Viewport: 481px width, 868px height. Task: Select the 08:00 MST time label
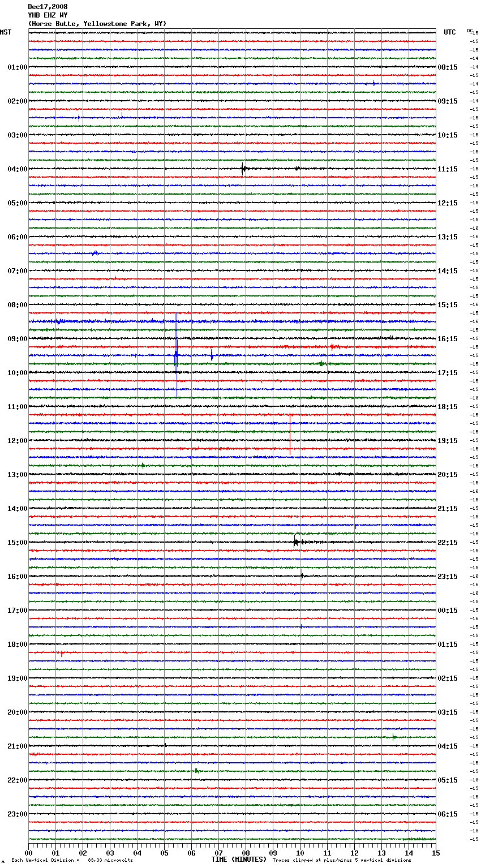[18, 305]
